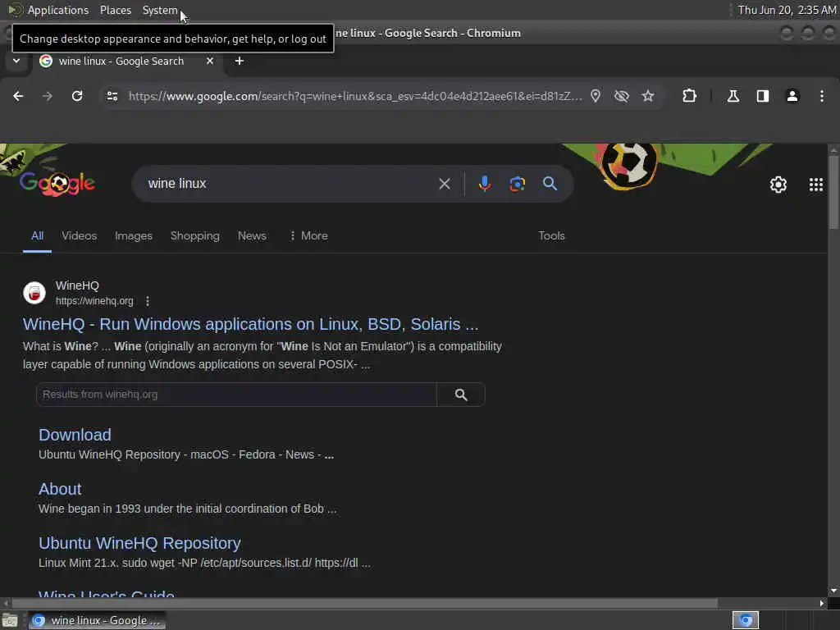This screenshot has height=630, width=840.
Task: Click the winehq.org site search magnifier
Action: 461,395
